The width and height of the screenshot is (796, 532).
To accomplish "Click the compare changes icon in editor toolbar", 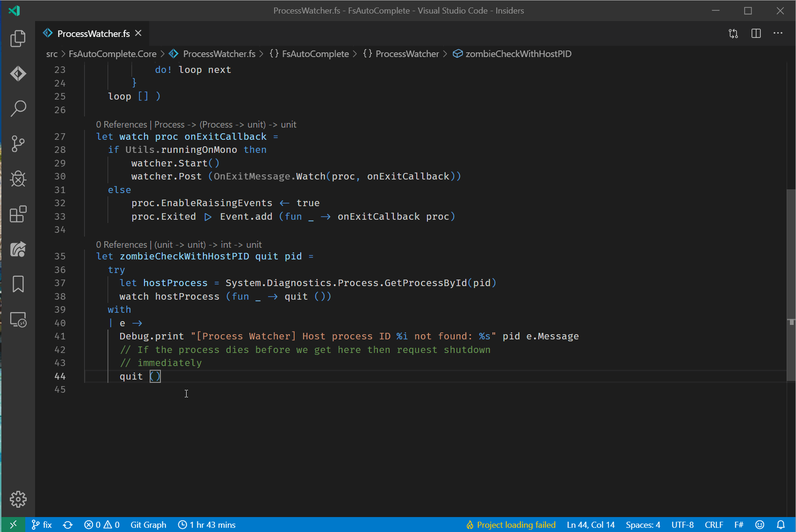I will pyautogui.click(x=733, y=33).
